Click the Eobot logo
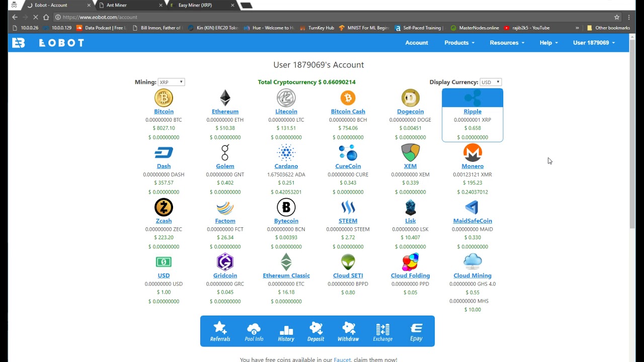Screen dimensions: 644x362 (48, 43)
